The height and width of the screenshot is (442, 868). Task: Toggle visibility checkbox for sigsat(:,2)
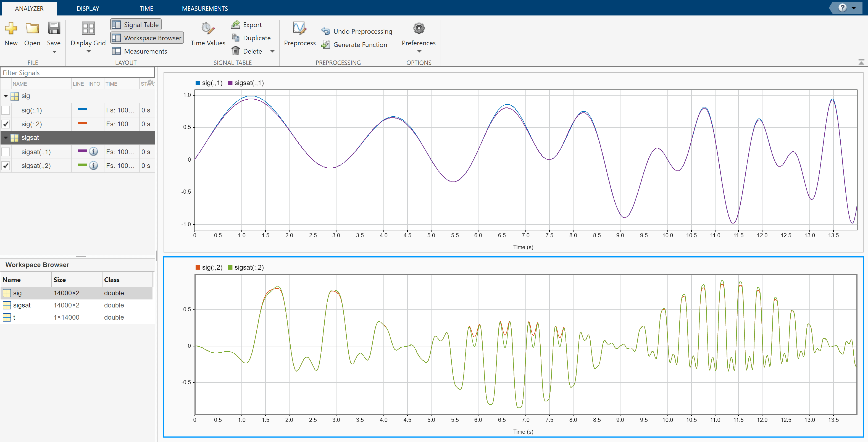(6, 166)
